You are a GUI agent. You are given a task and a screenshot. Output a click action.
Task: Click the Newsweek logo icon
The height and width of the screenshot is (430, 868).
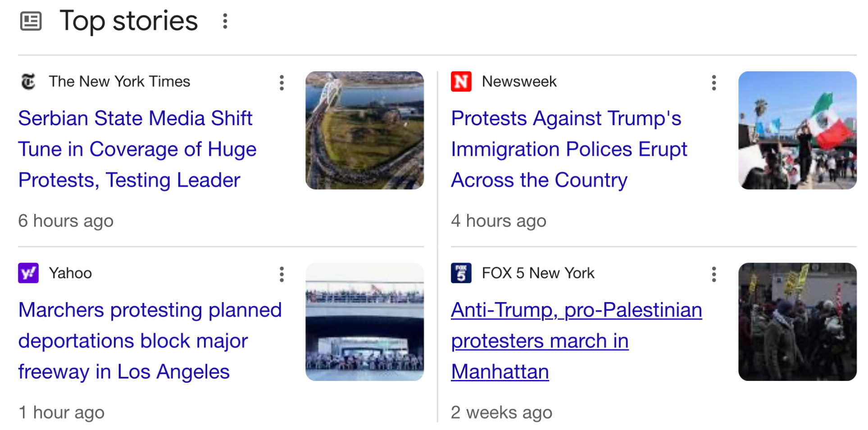click(461, 81)
